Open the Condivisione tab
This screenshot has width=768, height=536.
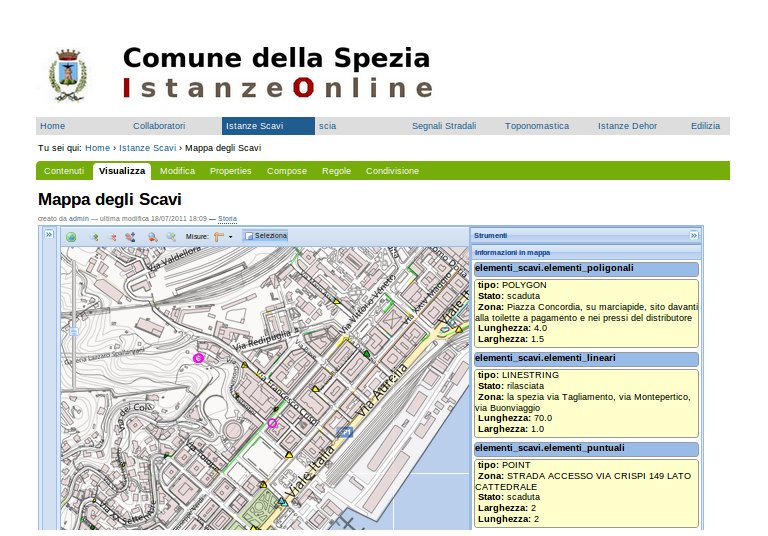(392, 171)
